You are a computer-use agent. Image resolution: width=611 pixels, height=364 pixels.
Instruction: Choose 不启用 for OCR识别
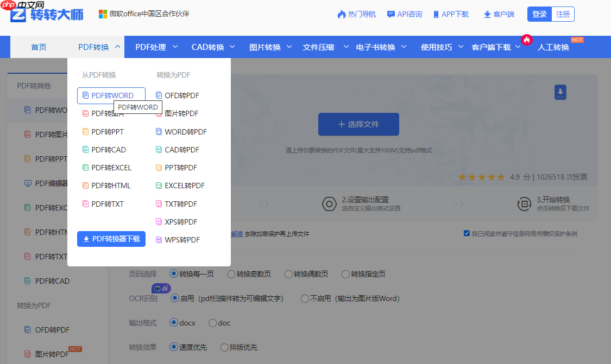pos(305,298)
